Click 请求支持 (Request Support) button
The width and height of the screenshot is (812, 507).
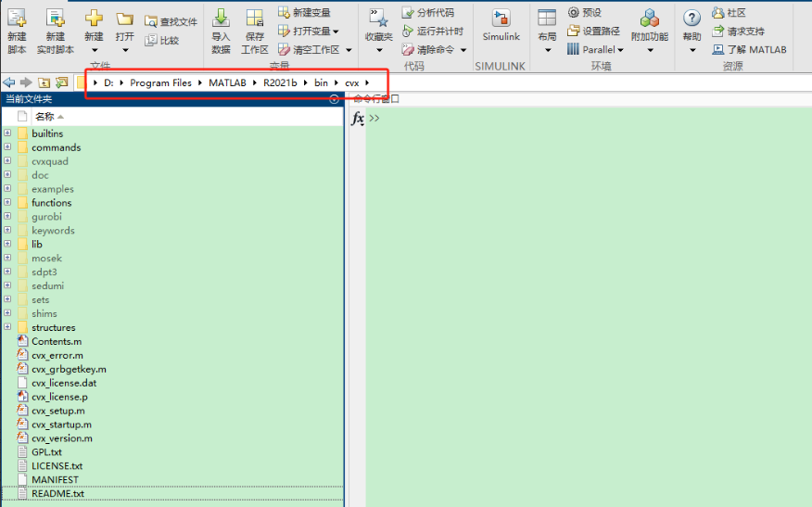click(x=739, y=31)
